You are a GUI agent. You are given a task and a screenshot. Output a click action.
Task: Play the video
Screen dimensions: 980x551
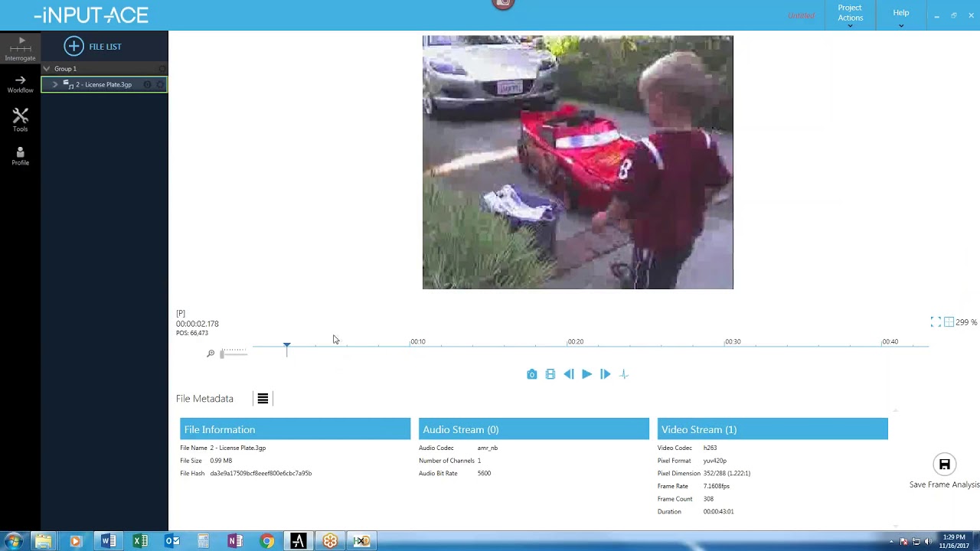tap(586, 374)
